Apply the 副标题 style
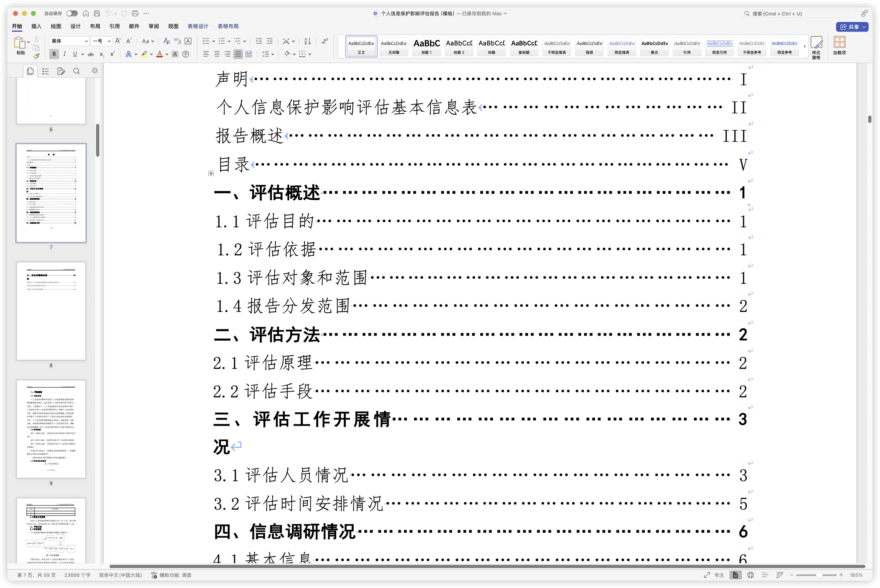The image size is (880, 588). pyautogui.click(x=524, y=46)
